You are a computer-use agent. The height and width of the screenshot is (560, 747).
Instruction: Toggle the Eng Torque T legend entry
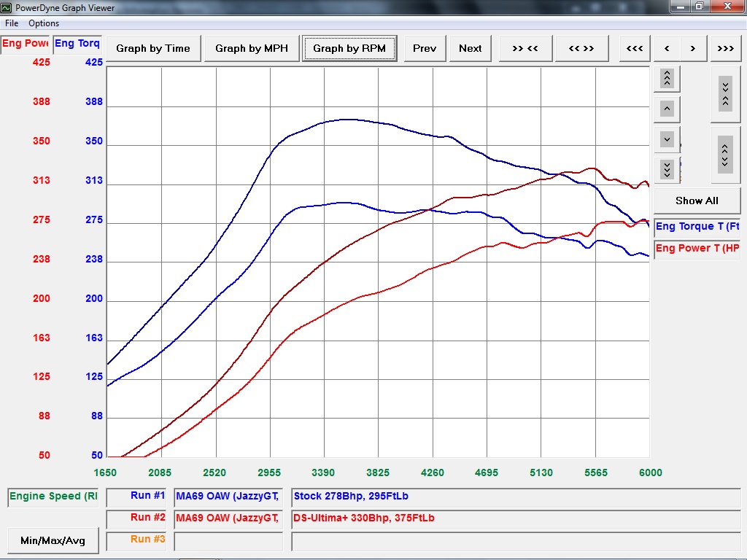[x=697, y=227]
